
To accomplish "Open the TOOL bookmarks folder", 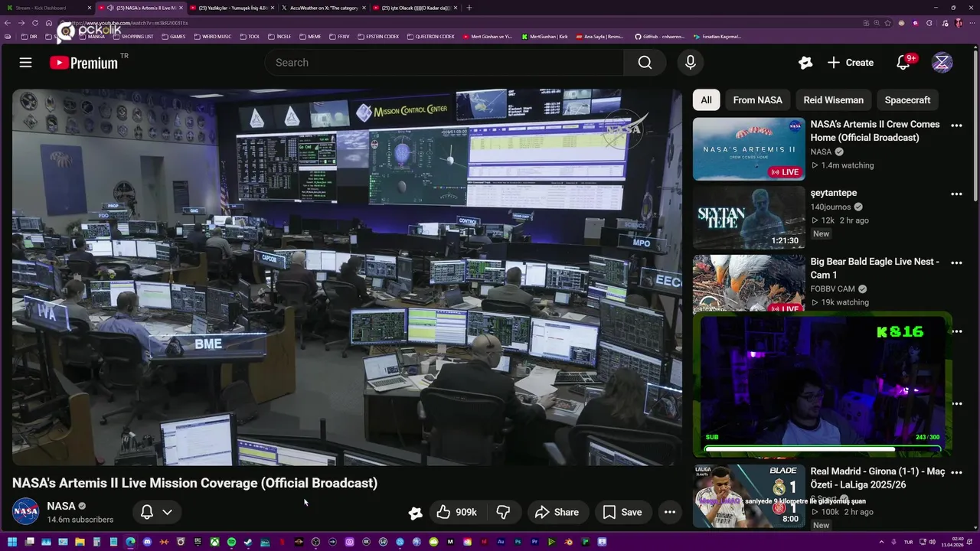I will 250,36.
